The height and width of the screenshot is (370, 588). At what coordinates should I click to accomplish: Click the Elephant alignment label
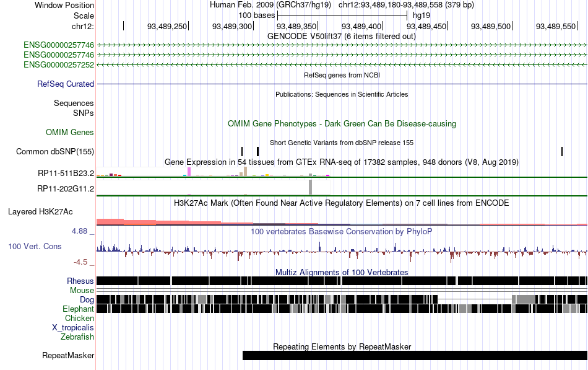pos(78,309)
